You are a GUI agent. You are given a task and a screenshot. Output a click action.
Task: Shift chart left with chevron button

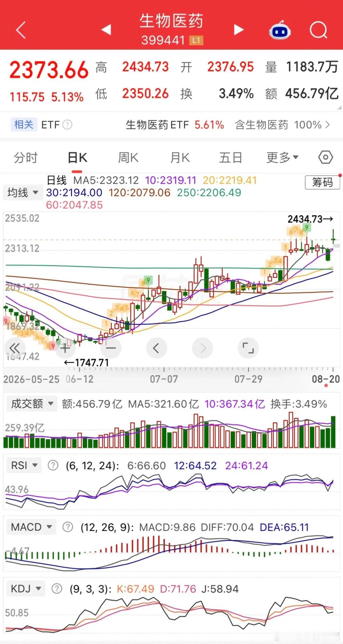pyautogui.click(x=156, y=348)
